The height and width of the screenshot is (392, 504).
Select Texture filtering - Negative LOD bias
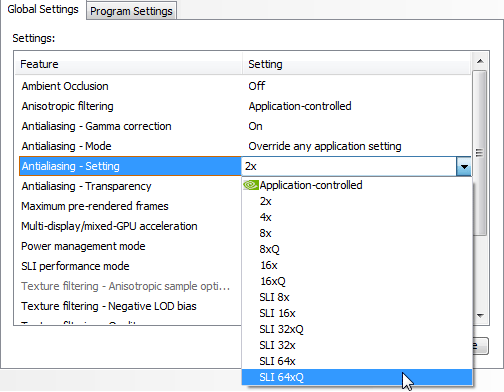click(128, 306)
